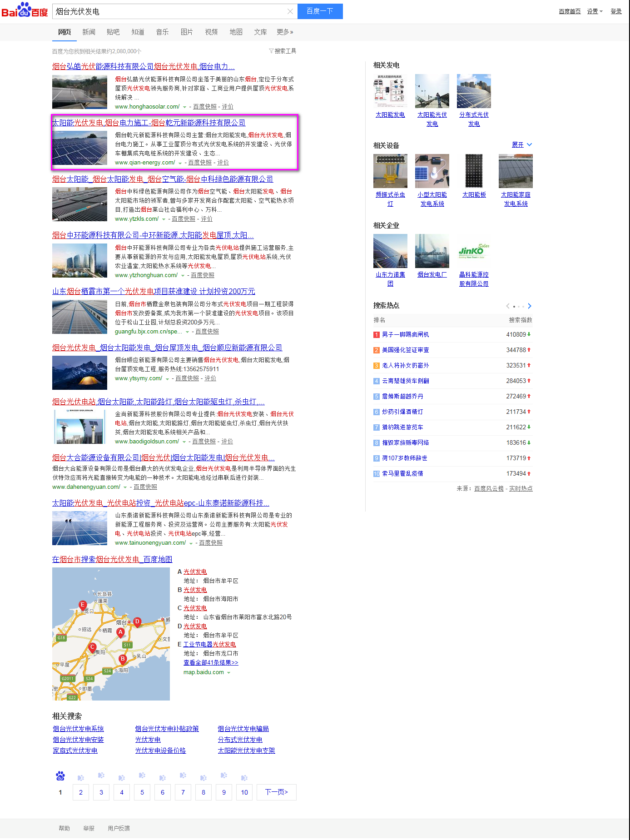
Task: Click map marker E on the Baidu map
Action: coord(83,605)
